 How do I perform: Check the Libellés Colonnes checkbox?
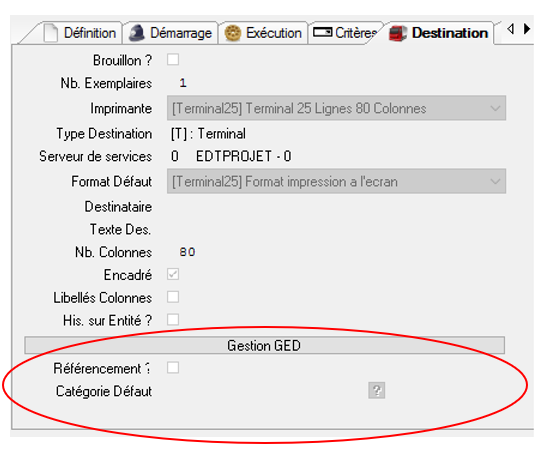coord(173,297)
